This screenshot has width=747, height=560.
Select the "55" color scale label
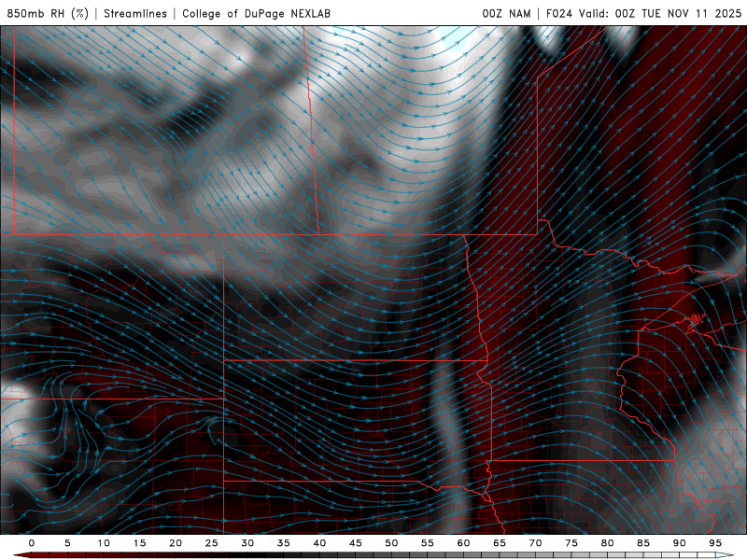[x=428, y=543]
